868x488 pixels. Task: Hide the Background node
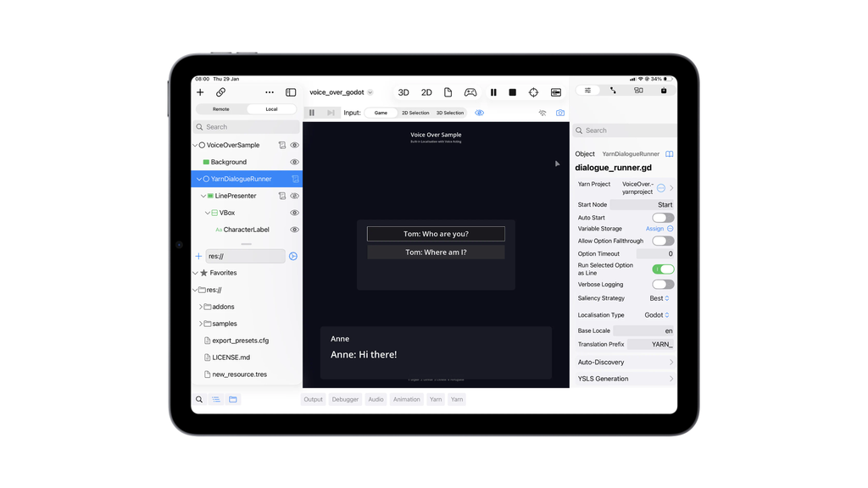294,162
